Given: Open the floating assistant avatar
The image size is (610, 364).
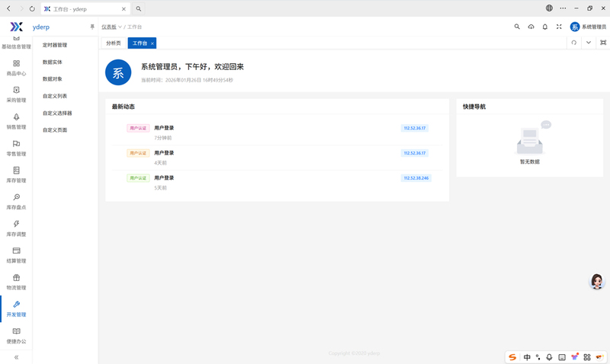Looking at the screenshot, I should 597,281.
